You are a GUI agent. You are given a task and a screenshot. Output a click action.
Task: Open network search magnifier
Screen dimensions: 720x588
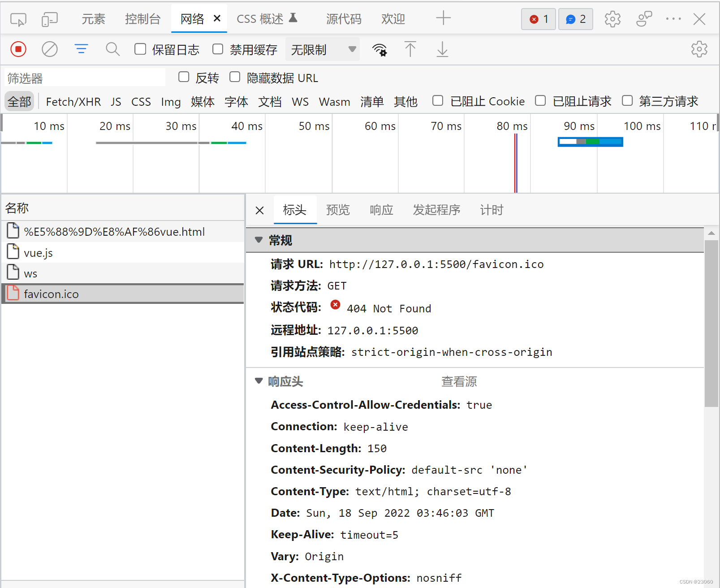(x=112, y=49)
